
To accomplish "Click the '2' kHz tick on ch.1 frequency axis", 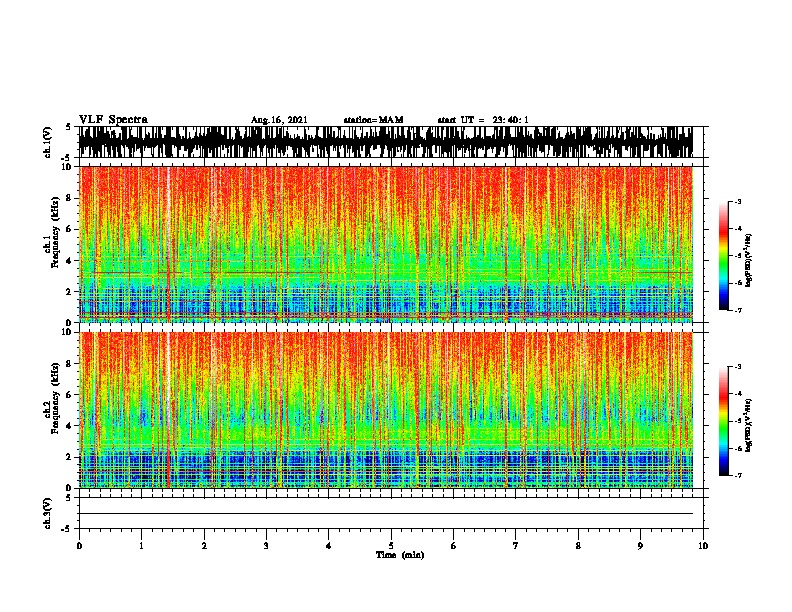I will click(70, 291).
